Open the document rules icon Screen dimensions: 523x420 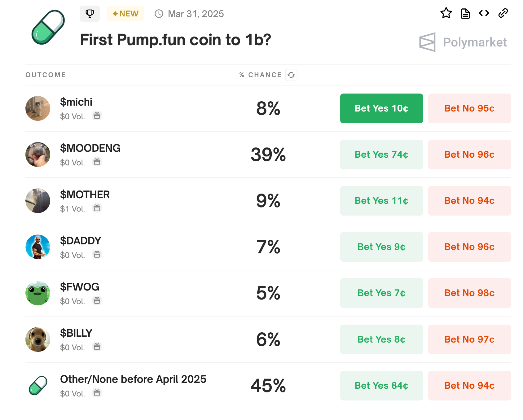[465, 13]
